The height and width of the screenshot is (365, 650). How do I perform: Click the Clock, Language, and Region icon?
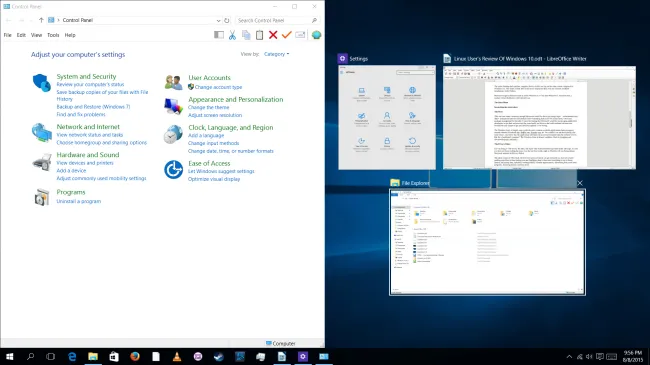pos(173,134)
